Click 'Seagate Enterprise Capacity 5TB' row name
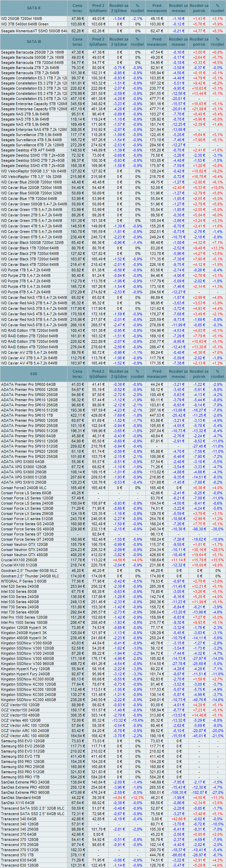This screenshot has width=226, height=868. pyautogui.click(x=34, y=104)
